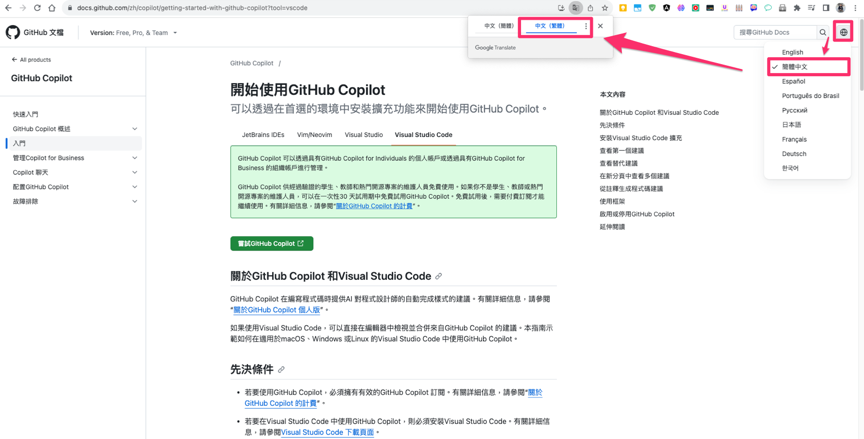Click the browser address bar URL
This screenshot has height=439, width=864.
click(x=192, y=8)
